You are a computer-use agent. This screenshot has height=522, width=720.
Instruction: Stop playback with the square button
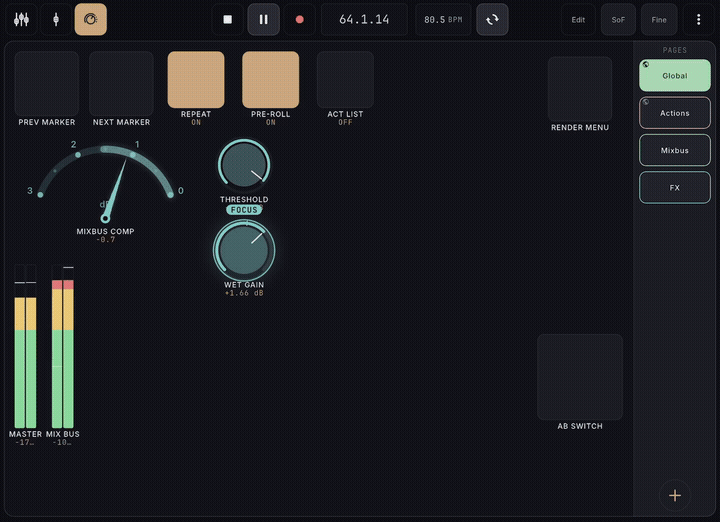pyautogui.click(x=227, y=19)
